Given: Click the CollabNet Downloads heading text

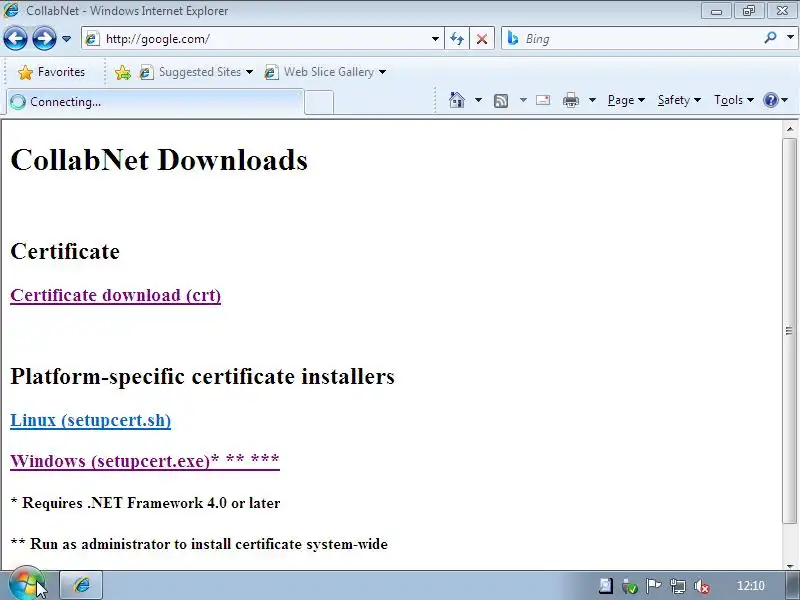Looking at the screenshot, I should 159,160.
